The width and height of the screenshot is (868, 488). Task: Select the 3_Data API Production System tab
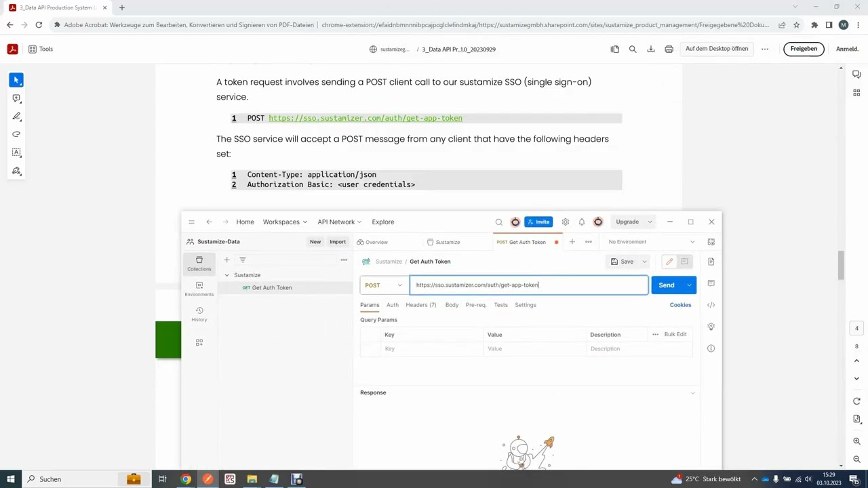pyautogui.click(x=56, y=7)
